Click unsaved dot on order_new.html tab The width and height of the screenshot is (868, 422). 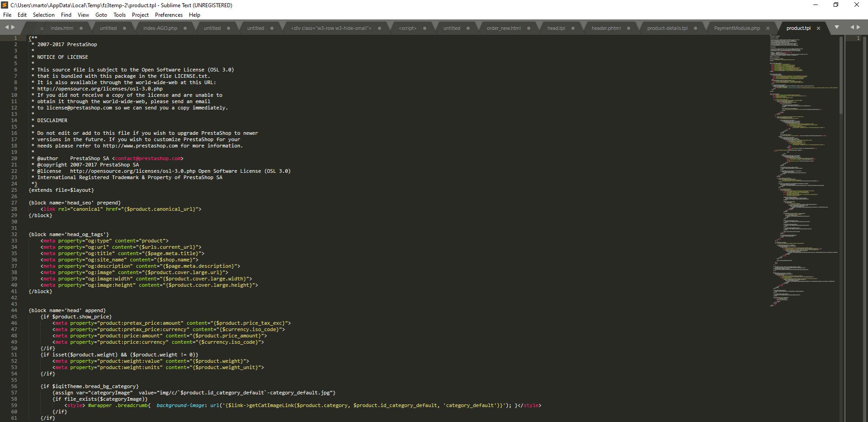528,28
